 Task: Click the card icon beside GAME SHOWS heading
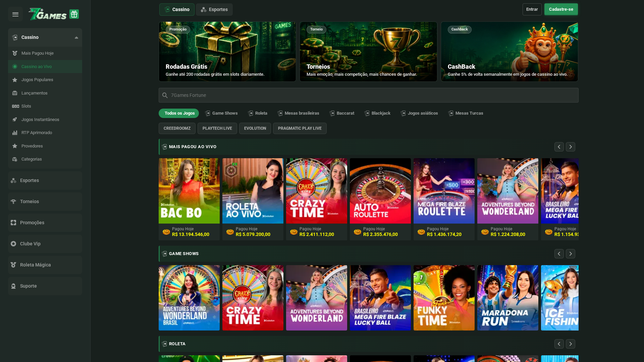(164, 254)
